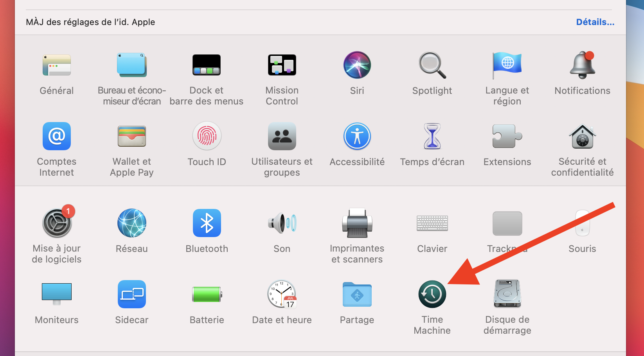
Task: Open Temps d'écran hourglass pane
Action: click(432, 137)
